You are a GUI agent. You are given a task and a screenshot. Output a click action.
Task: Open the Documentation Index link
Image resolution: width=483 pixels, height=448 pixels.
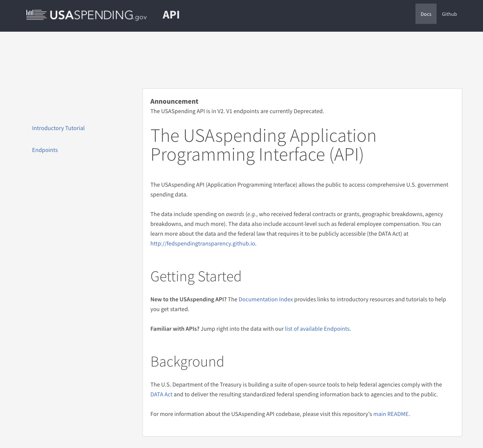(x=266, y=299)
